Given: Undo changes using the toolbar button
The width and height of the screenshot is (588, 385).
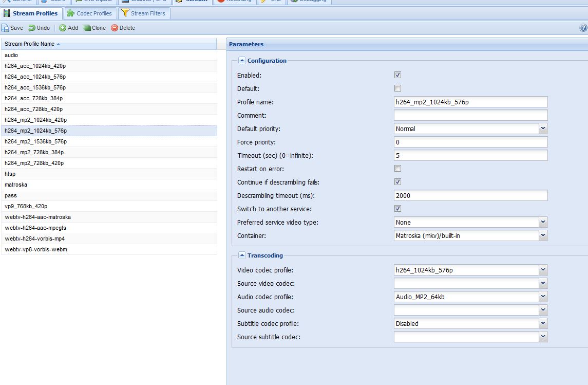Looking at the screenshot, I should 39,28.
